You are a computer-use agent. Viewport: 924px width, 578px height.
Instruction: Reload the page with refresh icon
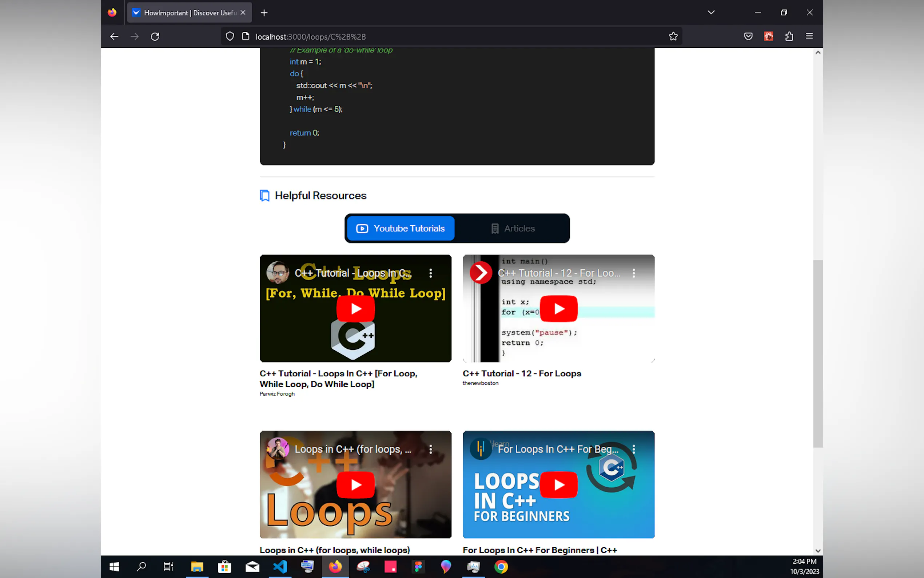pos(155,36)
